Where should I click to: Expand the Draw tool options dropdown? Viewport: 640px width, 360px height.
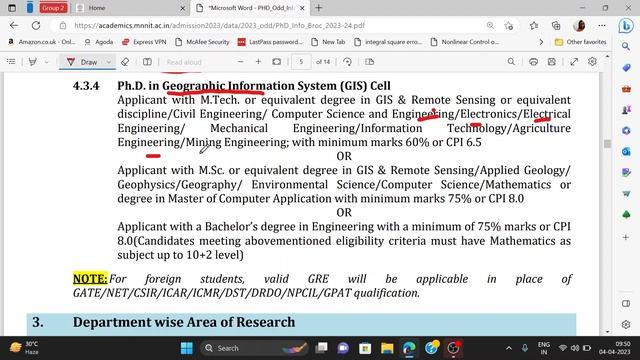pos(109,62)
